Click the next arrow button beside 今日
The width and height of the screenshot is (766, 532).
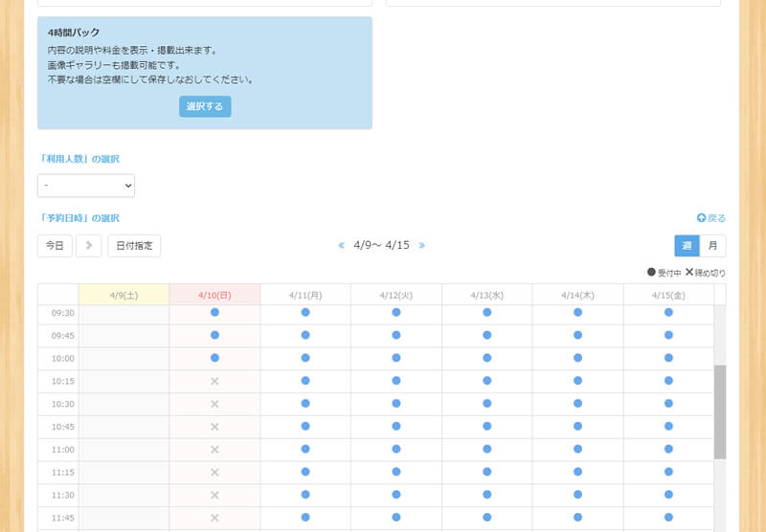88,246
